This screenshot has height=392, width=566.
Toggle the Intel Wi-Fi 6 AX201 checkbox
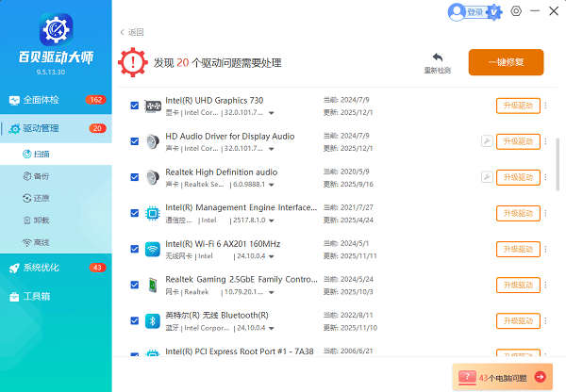click(x=135, y=250)
